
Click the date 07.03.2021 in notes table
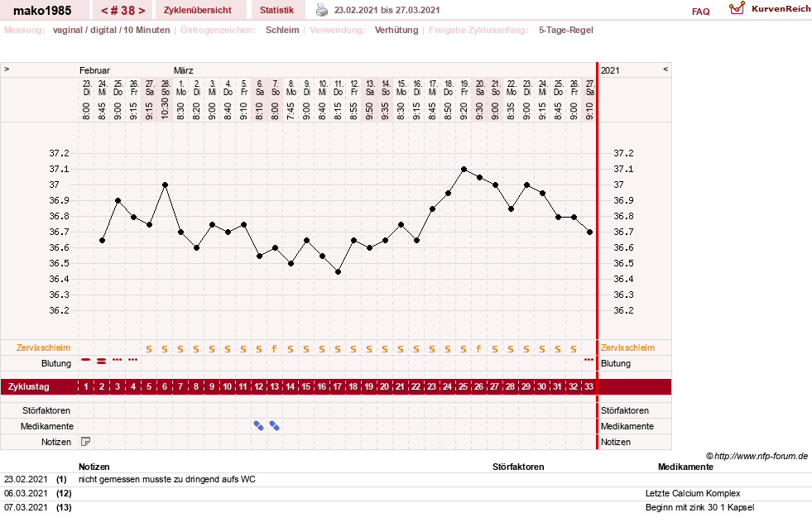click(26, 507)
